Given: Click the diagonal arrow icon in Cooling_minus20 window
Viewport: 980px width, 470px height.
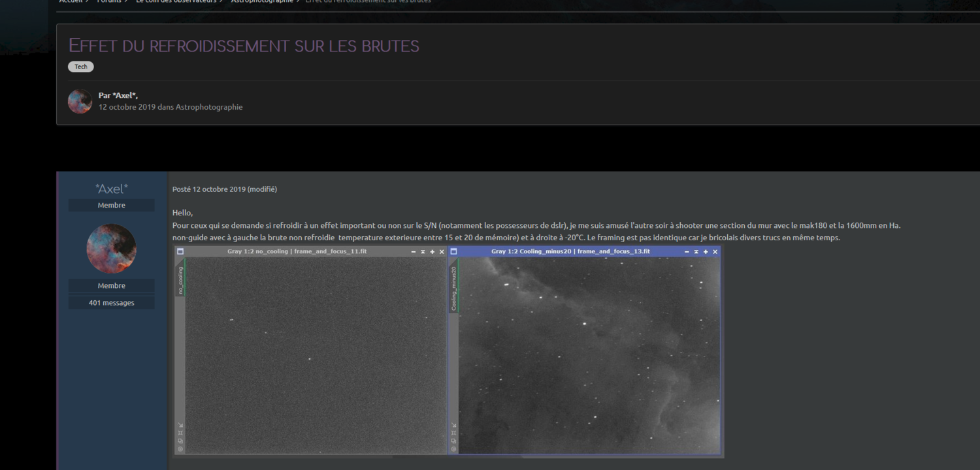Looking at the screenshot, I should point(454,425).
